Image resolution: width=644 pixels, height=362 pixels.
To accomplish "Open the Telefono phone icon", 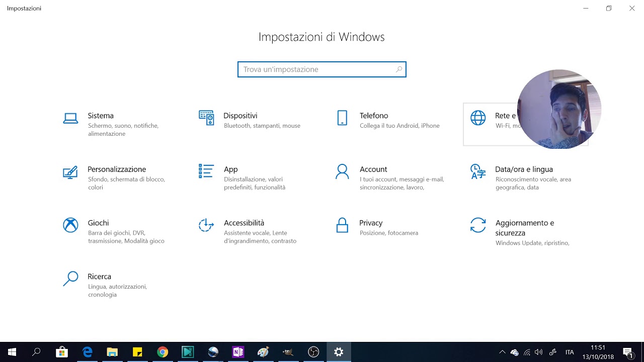I will (342, 118).
